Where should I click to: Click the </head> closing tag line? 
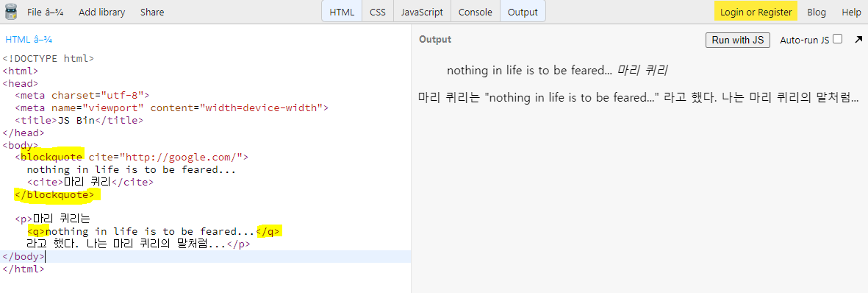point(24,133)
